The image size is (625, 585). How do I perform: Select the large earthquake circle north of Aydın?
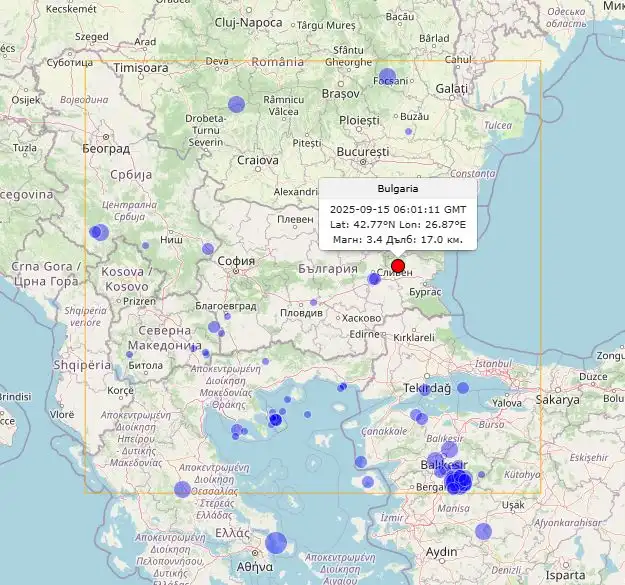pyautogui.click(x=483, y=531)
